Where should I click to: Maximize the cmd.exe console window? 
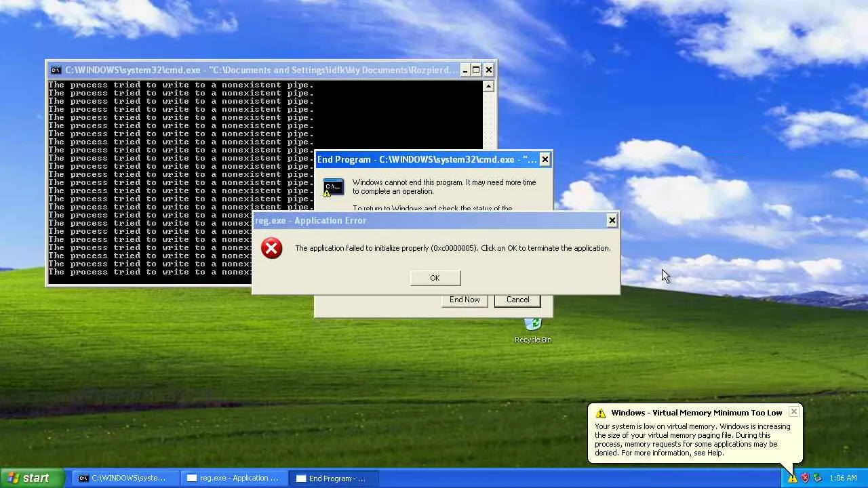(x=476, y=70)
